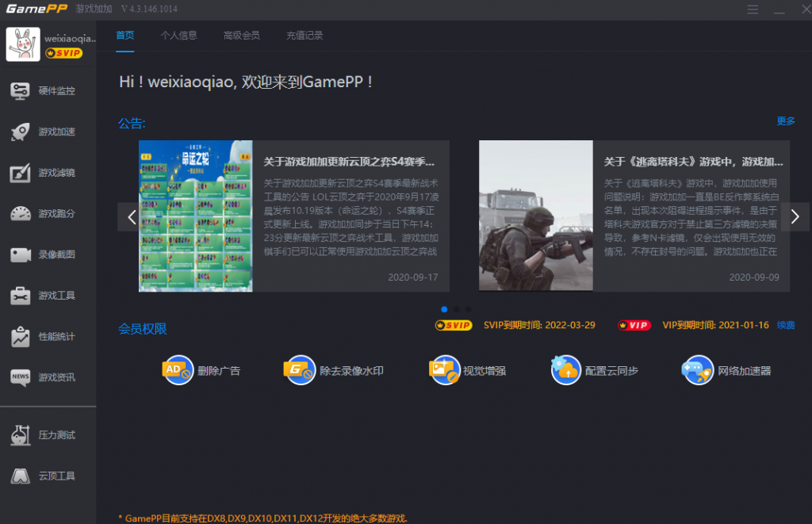The width and height of the screenshot is (812, 524).
Task: Click username weixiaoqia.. in sidebar
Action: tap(70, 38)
